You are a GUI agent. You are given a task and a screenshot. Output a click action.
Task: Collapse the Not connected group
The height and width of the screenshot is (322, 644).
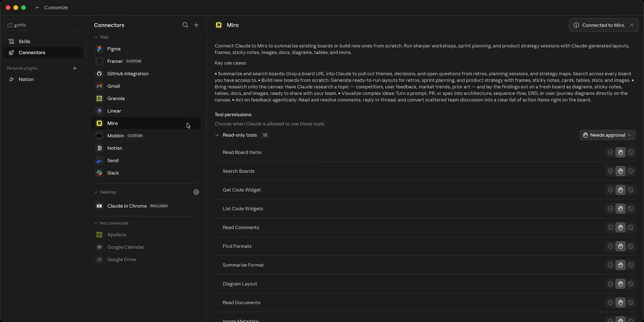pyautogui.click(x=96, y=223)
